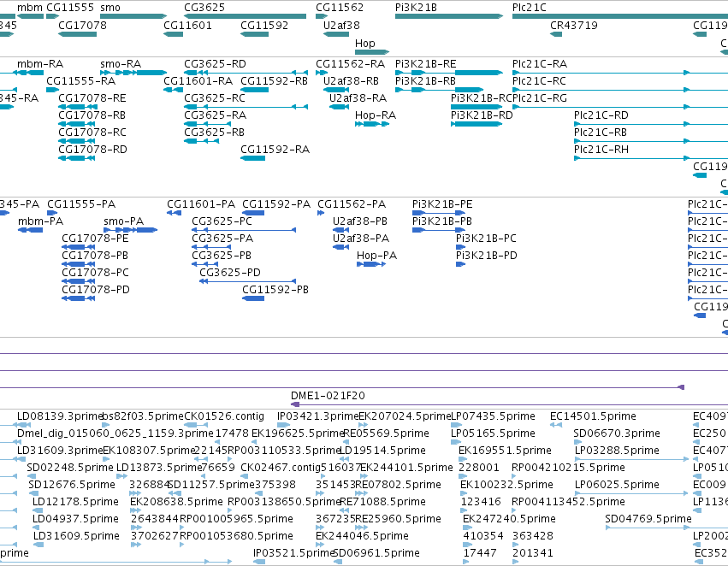Select protein U2af38-PB
The height and width of the screenshot is (566, 728).
click(360, 221)
